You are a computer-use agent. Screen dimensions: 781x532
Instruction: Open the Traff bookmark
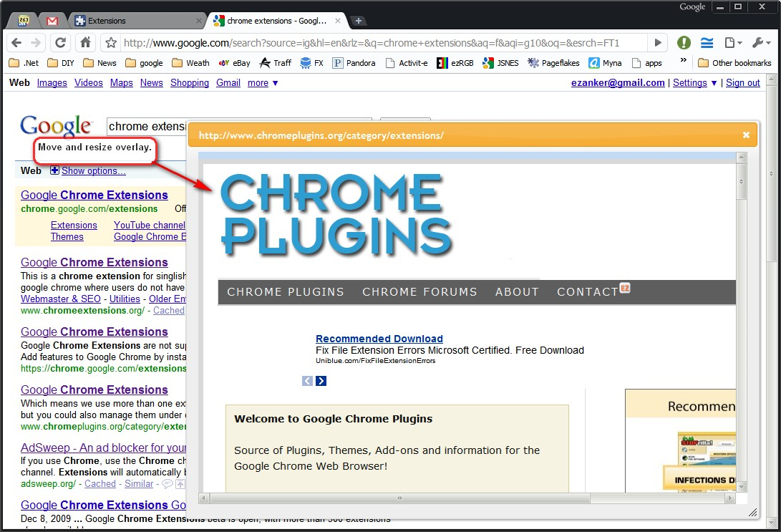(x=276, y=63)
